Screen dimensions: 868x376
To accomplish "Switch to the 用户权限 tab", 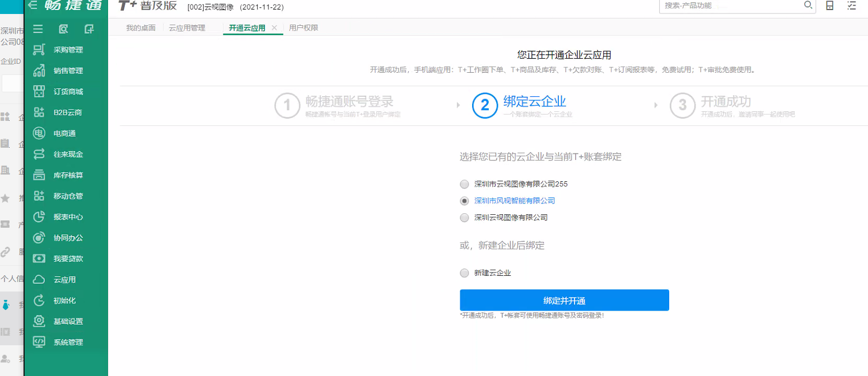I will [x=304, y=27].
